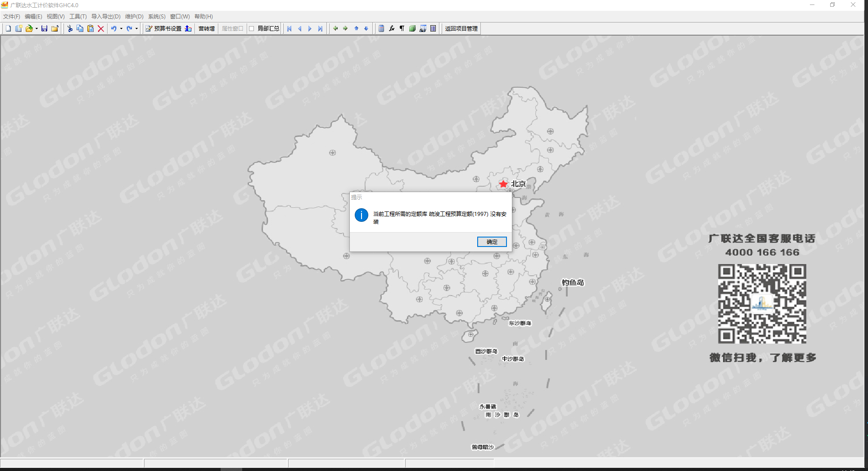This screenshot has height=471, width=868.
Task: Click the green right arrow icon
Action: tap(345, 28)
